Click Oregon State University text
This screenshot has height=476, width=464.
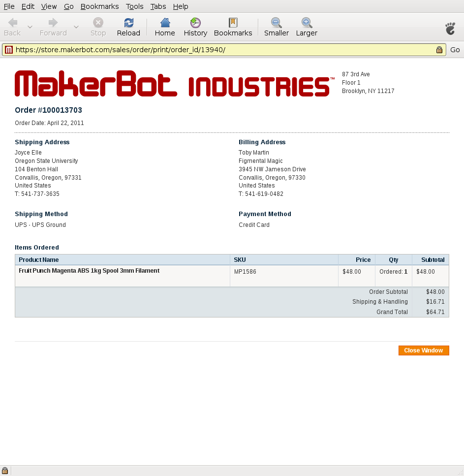coord(46,161)
